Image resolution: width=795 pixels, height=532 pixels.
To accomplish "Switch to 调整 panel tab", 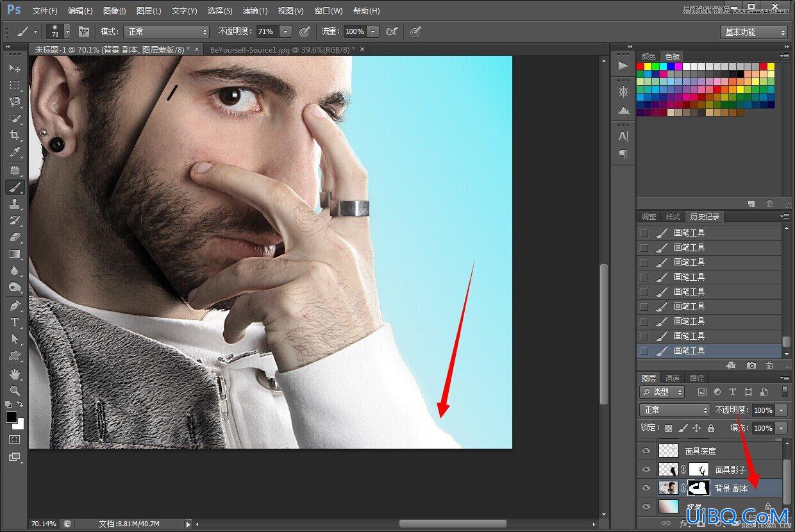I will pos(649,217).
